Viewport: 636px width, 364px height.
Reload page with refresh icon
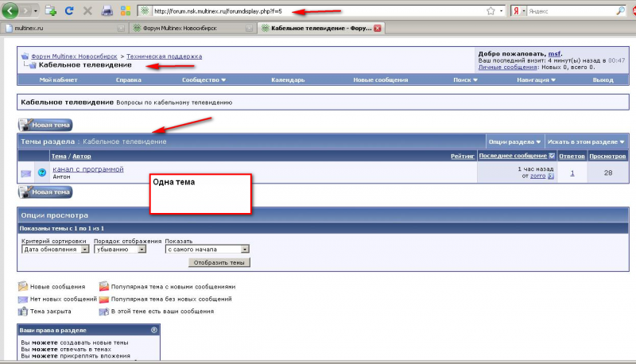pyautogui.click(x=69, y=11)
